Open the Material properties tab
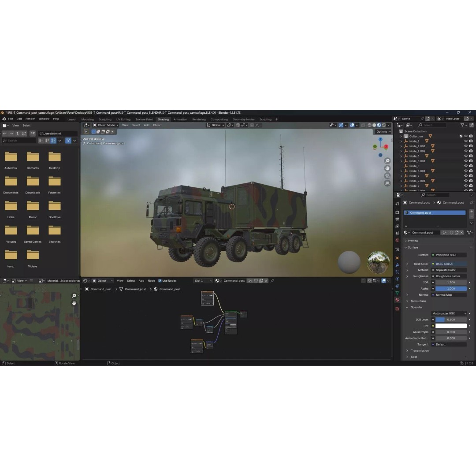 (397, 300)
